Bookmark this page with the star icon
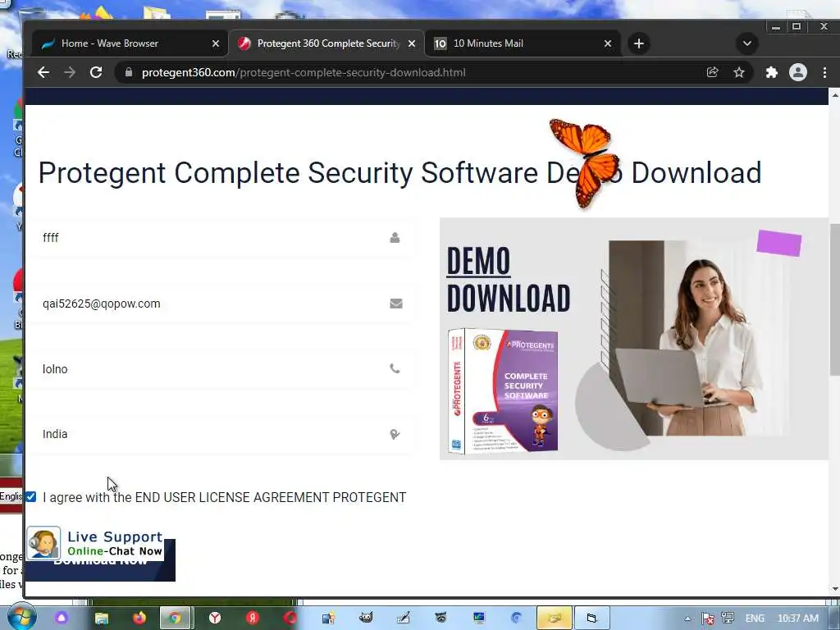Screen dimensions: 840x630 pos(739,72)
